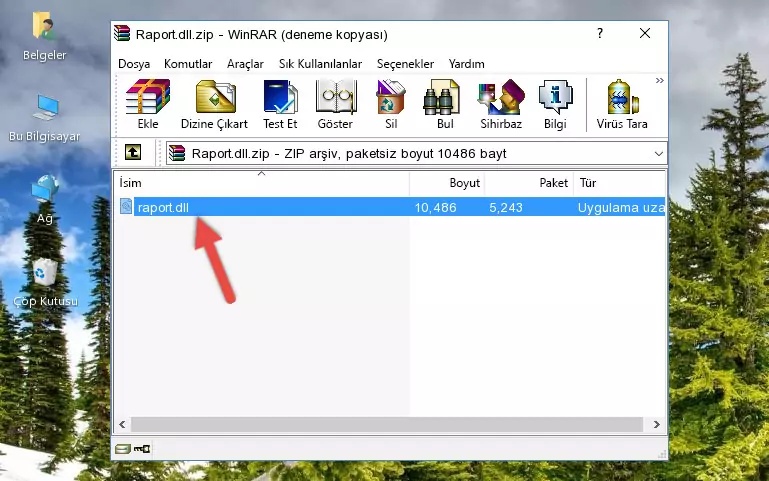Open the archive path dropdown arrow
Screen dimensions: 769x481
point(659,153)
